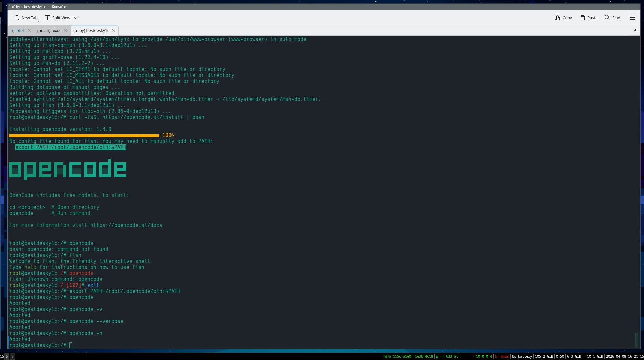Click the Paste toolbar icon
This screenshot has height=360, width=644.
click(582, 18)
